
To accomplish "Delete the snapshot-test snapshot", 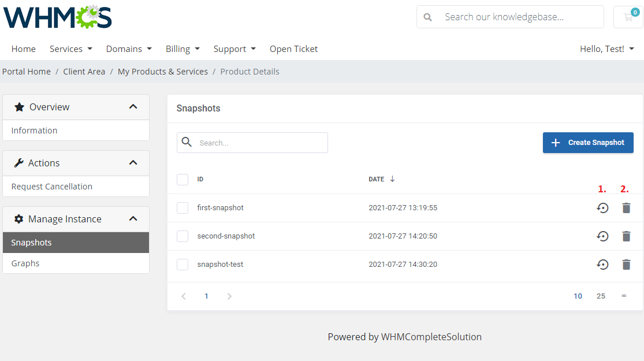I will [626, 265].
